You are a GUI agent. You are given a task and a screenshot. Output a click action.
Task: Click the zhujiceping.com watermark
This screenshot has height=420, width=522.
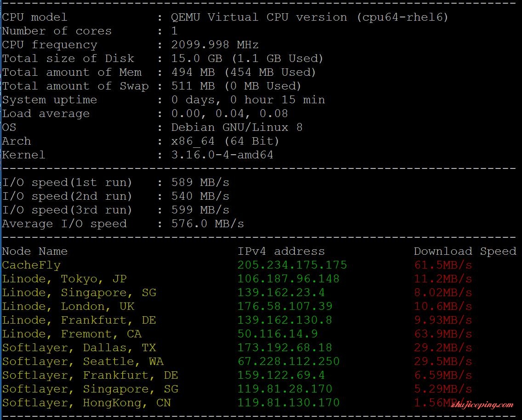coord(482,405)
